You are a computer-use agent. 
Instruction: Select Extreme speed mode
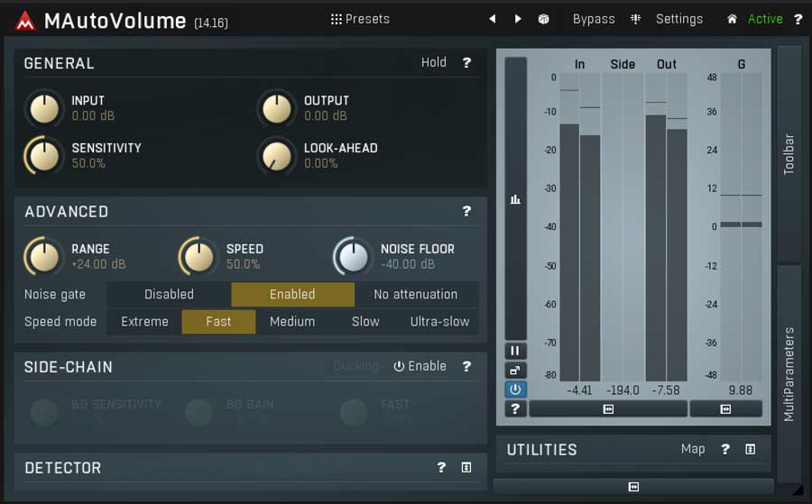[x=144, y=322]
